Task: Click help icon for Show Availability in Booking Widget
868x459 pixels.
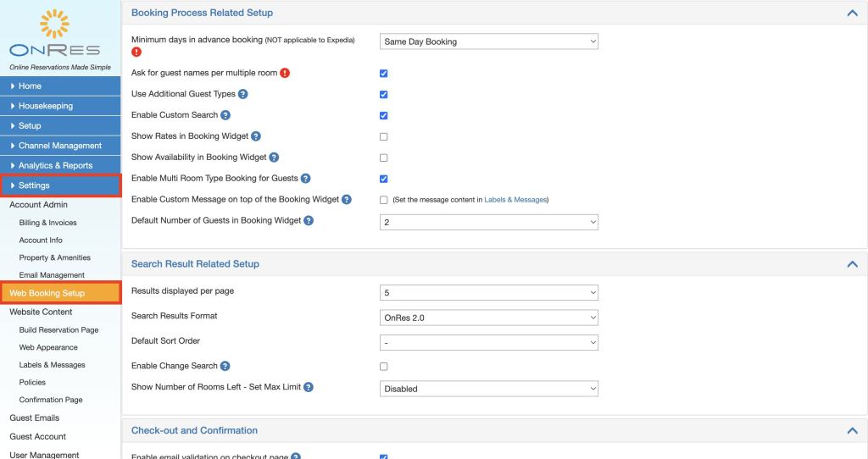Action: click(x=274, y=158)
